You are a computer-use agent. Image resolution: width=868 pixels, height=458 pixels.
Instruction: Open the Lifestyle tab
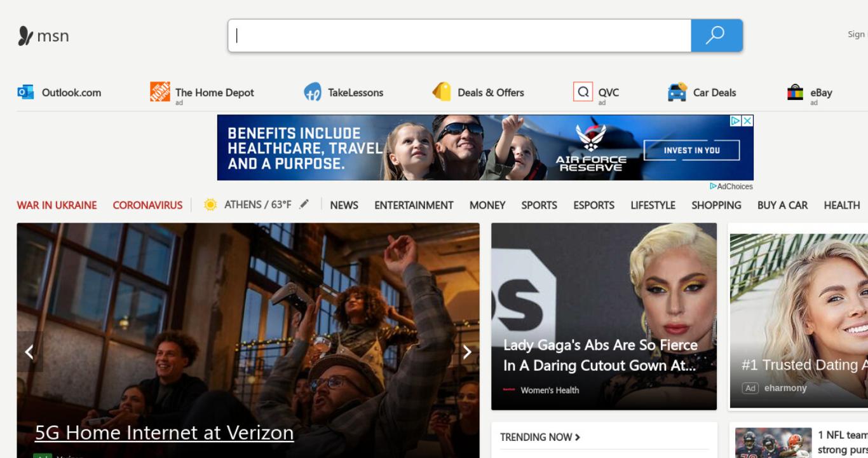tap(653, 205)
